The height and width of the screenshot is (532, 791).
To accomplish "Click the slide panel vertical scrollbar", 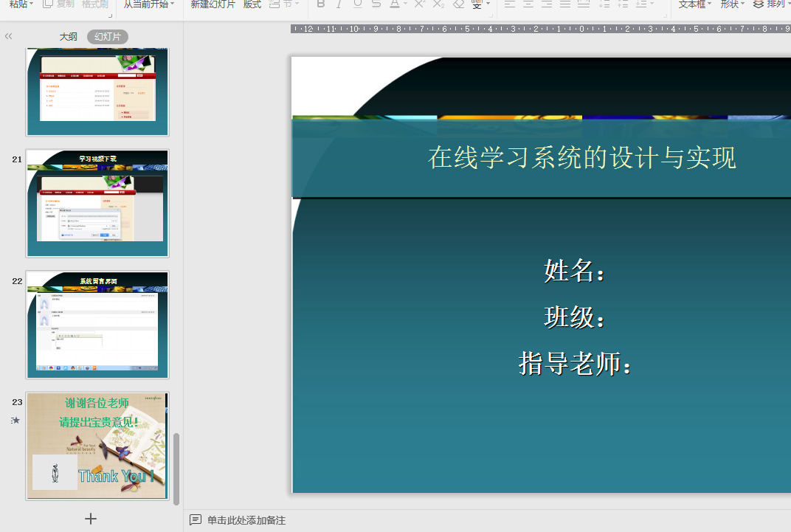I will (176, 469).
